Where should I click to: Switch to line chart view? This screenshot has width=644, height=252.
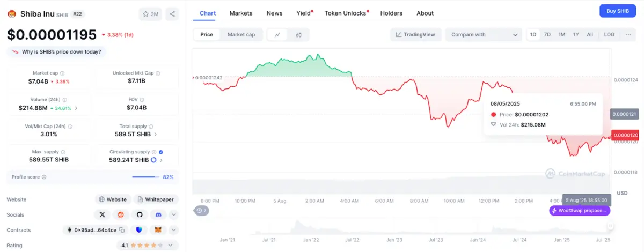tap(277, 35)
